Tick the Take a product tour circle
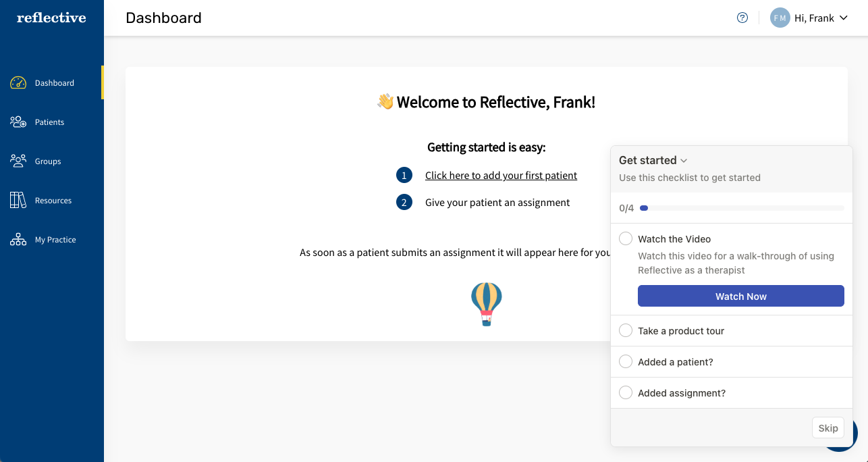Screen dimensions: 868x462 click(x=626, y=330)
